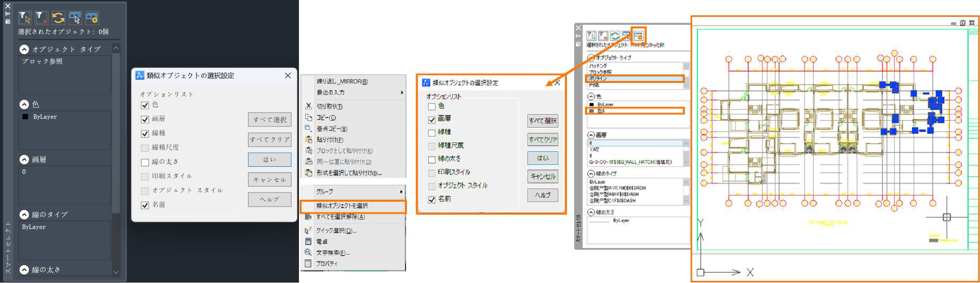
Task: Click the auto-hide pin icon on the dark panel
Action: 8,14
